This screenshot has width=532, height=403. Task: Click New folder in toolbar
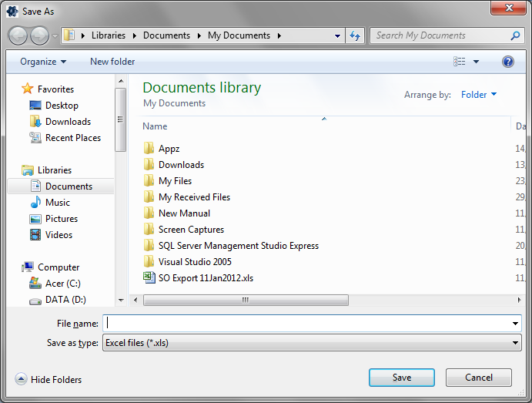[x=112, y=62]
